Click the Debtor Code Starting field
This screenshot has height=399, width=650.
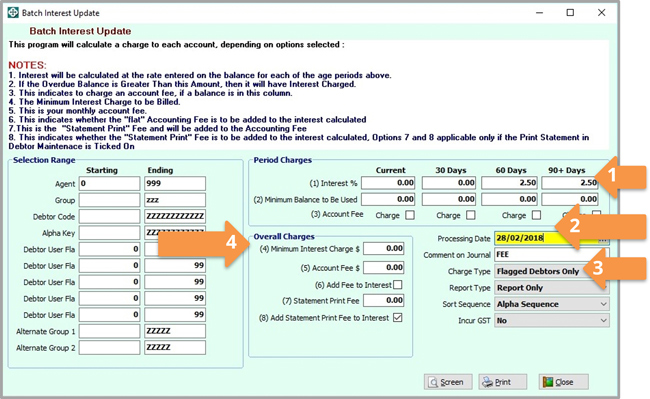click(x=109, y=216)
